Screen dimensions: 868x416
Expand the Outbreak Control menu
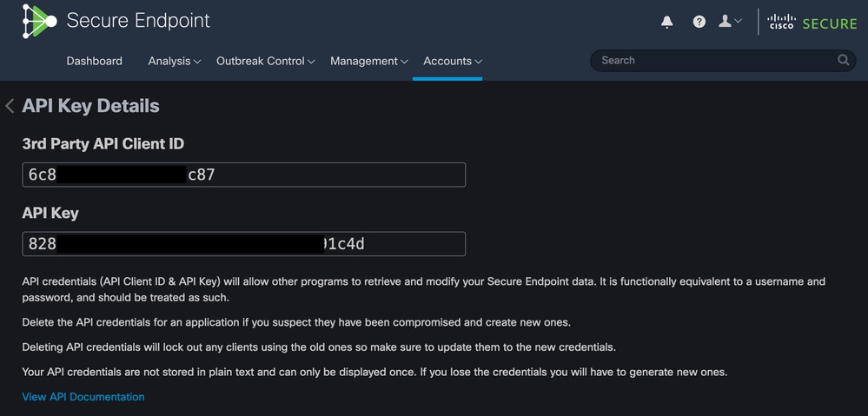[x=265, y=61]
